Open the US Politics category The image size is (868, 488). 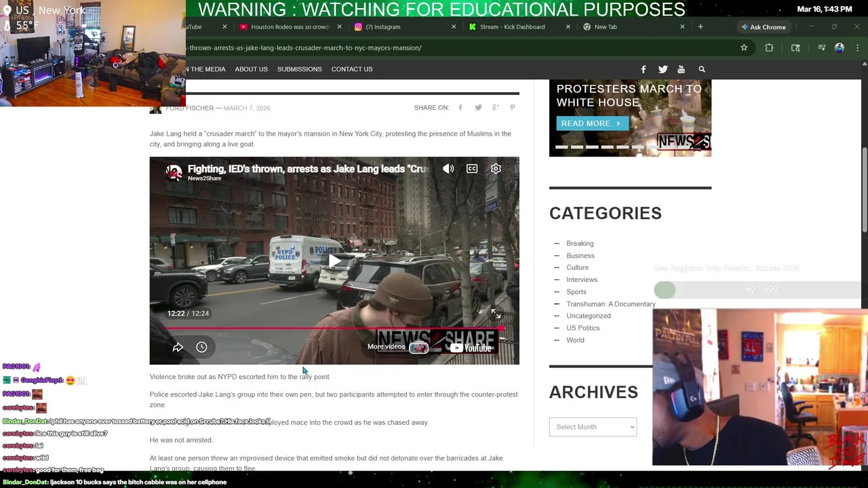(583, 328)
